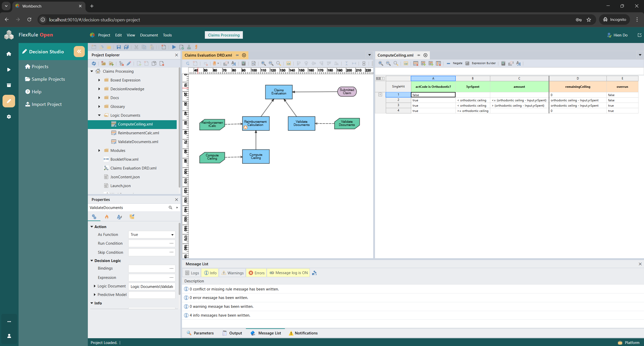The height and width of the screenshot is (346, 644).
Task: Open the Project menu
Action: coord(104,35)
